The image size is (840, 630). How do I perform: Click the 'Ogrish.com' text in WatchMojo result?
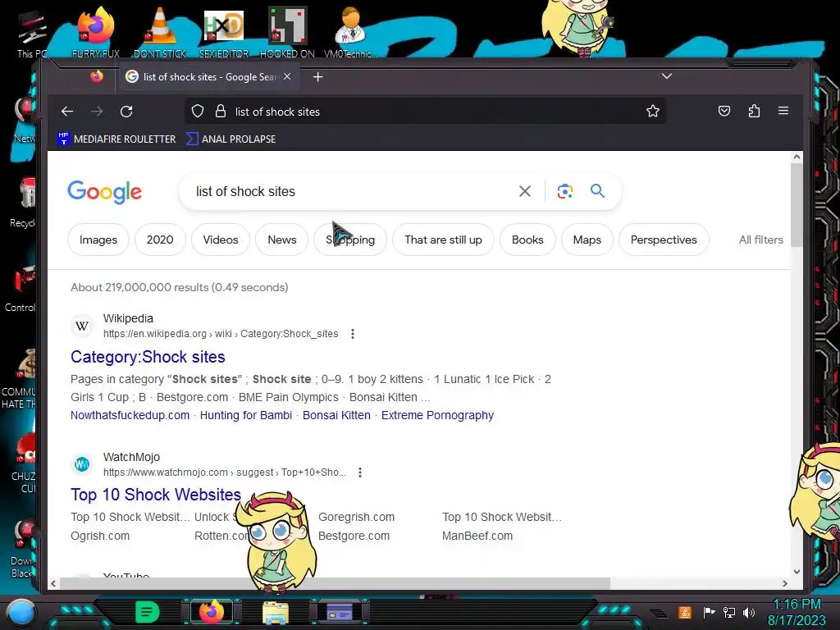(100, 536)
